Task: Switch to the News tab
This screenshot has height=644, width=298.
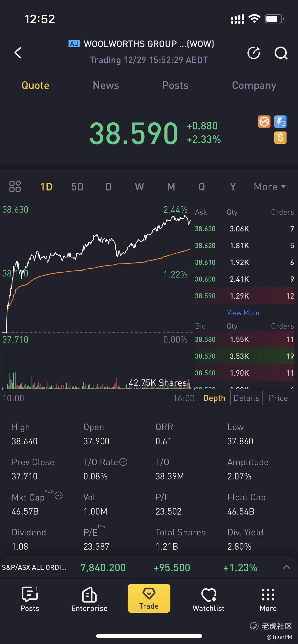Action: click(x=106, y=85)
